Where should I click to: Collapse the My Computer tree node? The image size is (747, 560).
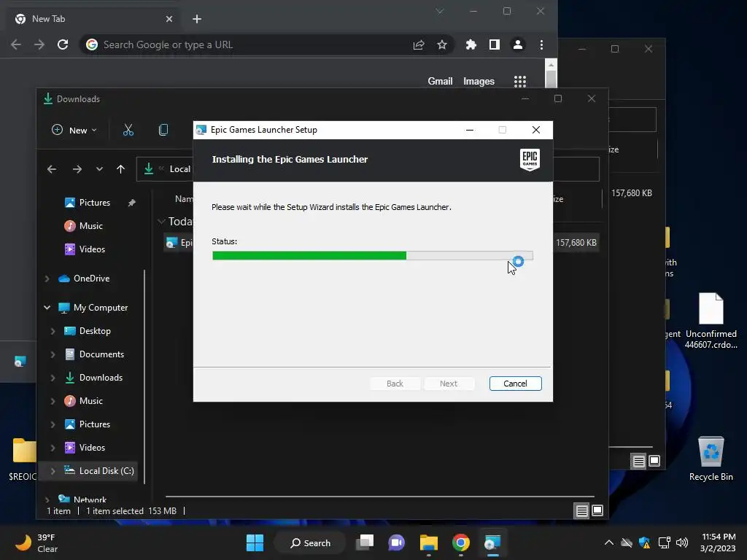point(47,308)
